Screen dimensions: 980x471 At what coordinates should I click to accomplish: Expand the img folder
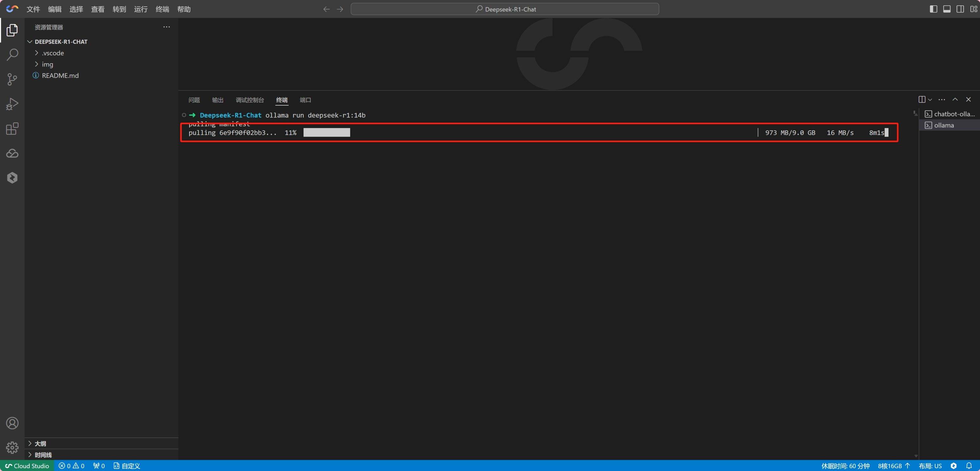pyautogui.click(x=47, y=64)
